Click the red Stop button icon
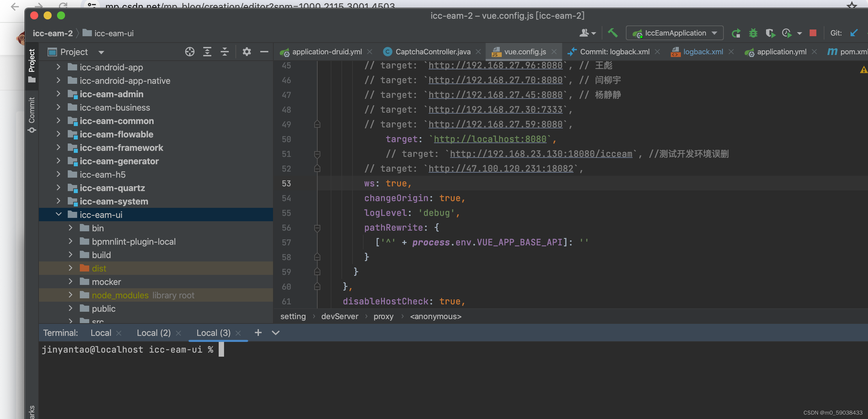The height and width of the screenshot is (419, 868). click(813, 33)
